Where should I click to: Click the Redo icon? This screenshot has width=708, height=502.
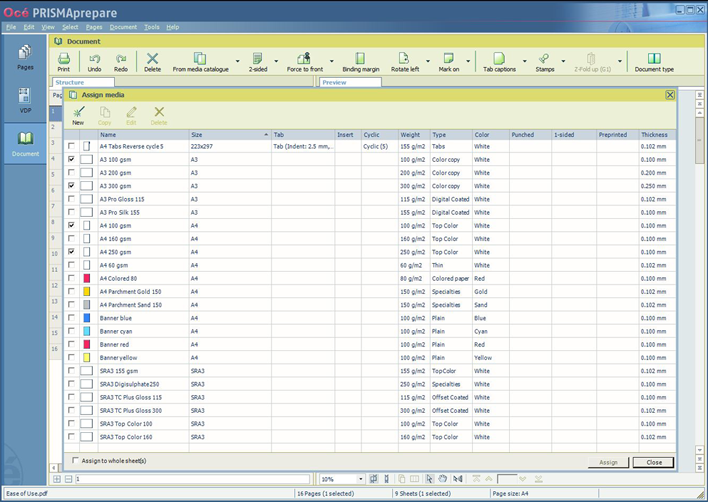pyautogui.click(x=121, y=62)
